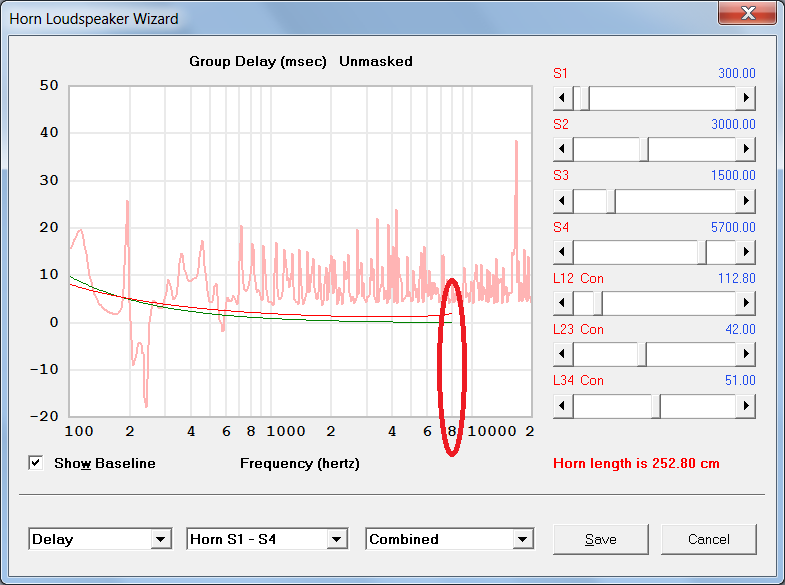Image resolution: width=785 pixels, height=585 pixels.
Task: Open the Combined response dropdown
Action: (523, 539)
